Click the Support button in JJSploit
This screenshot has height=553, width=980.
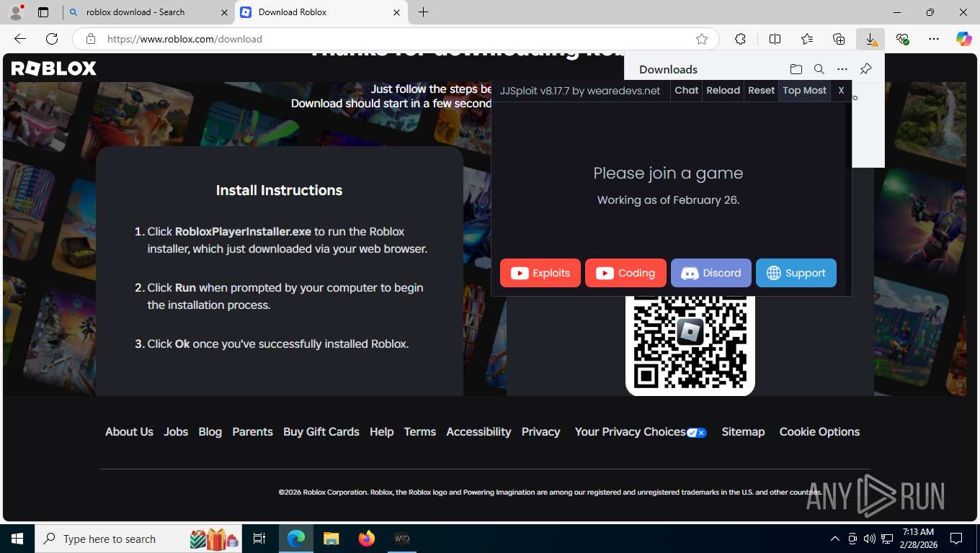coord(796,273)
